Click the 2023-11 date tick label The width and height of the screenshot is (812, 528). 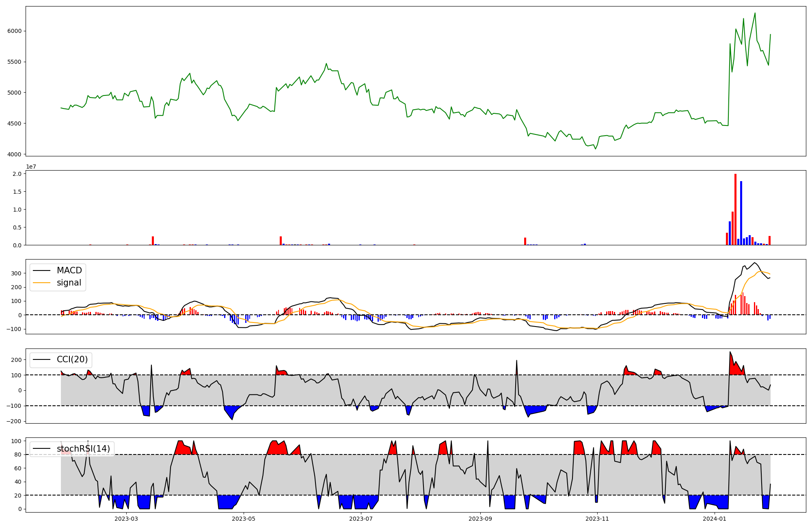[598, 519]
